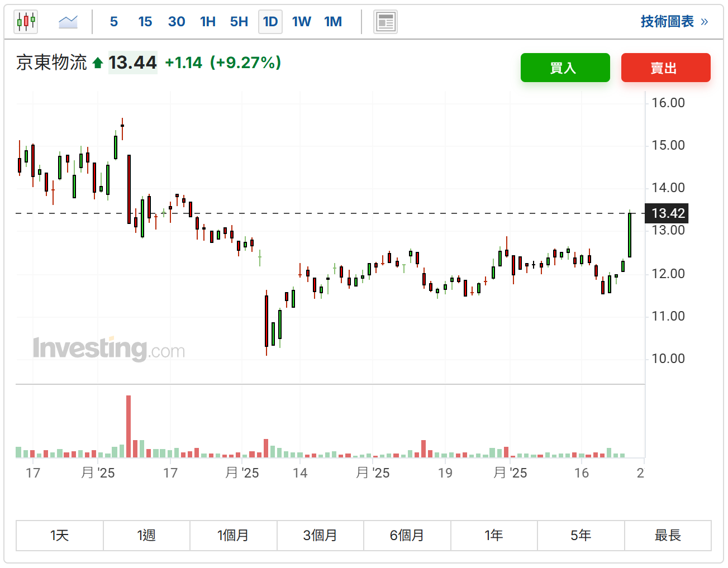Image resolution: width=728 pixels, height=568 pixels.
Task: Choose the 1個月 time range
Action: pyautogui.click(x=234, y=536)
